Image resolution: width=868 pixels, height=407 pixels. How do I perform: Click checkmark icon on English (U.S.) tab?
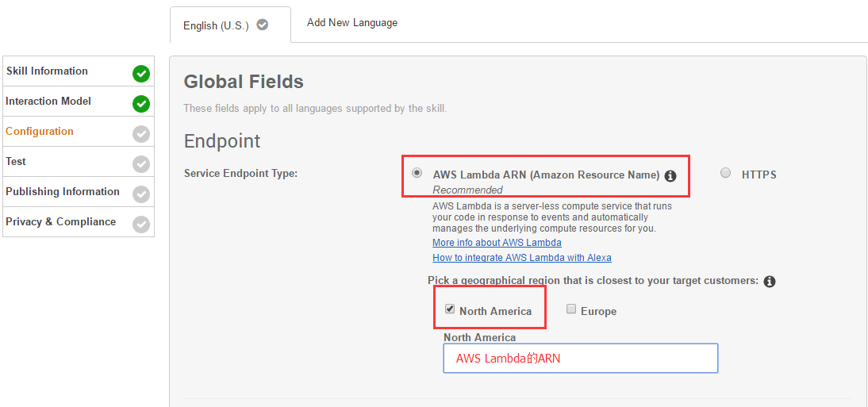263,25
